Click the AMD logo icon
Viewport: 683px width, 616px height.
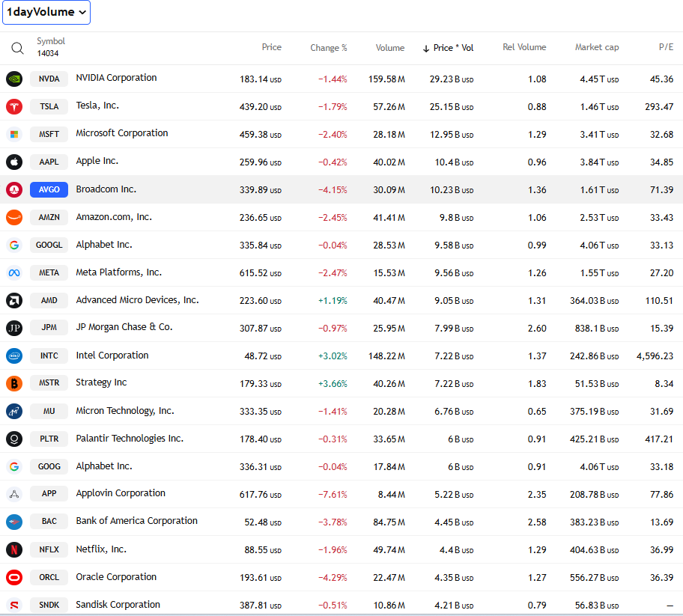pyautogui.click(x=14, y=300)
